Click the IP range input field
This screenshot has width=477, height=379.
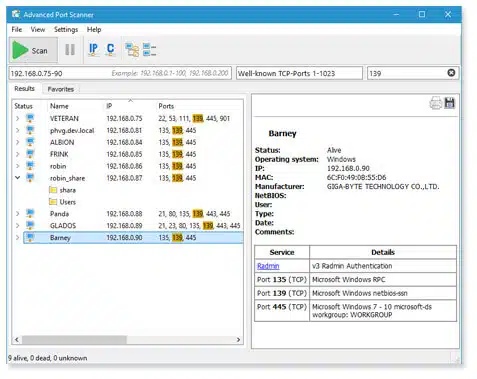[120, 73]
